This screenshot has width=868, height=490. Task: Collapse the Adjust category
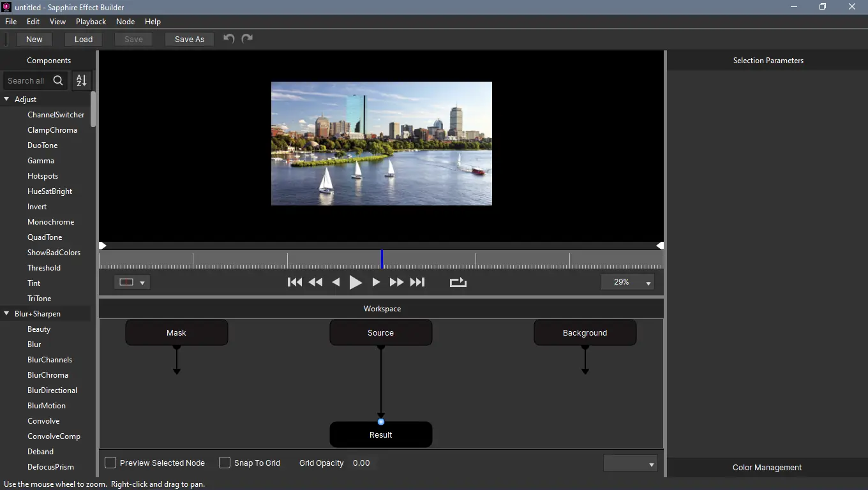pyautogui.click(x=7, y=100)
